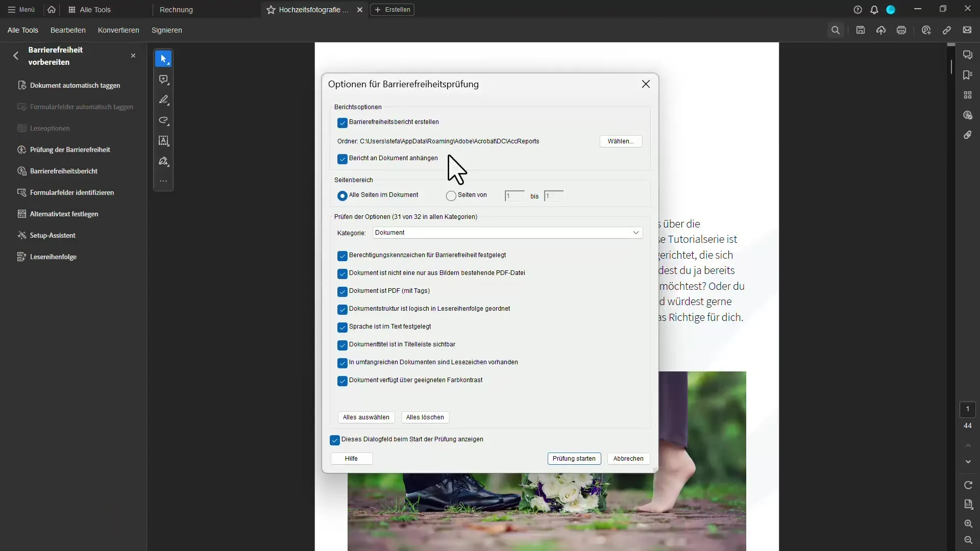The image size is (980, 551).
Task: Open Signieren menu
Action: (166, 30)
